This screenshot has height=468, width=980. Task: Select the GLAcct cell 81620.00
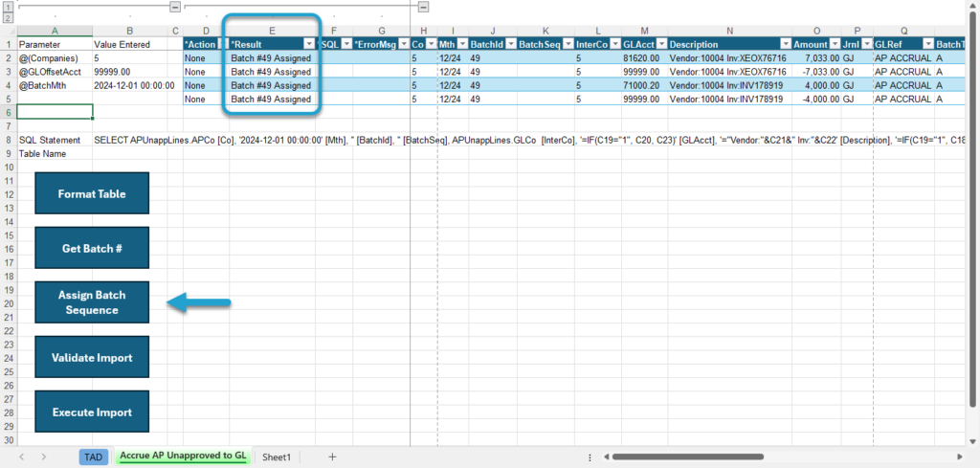644,58
